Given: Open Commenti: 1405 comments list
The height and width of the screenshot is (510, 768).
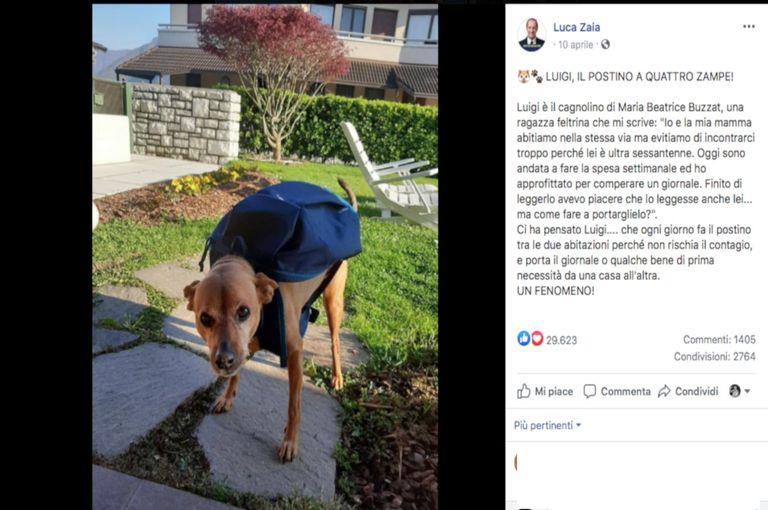Looking at the screenshot, I should click(719, 340).
